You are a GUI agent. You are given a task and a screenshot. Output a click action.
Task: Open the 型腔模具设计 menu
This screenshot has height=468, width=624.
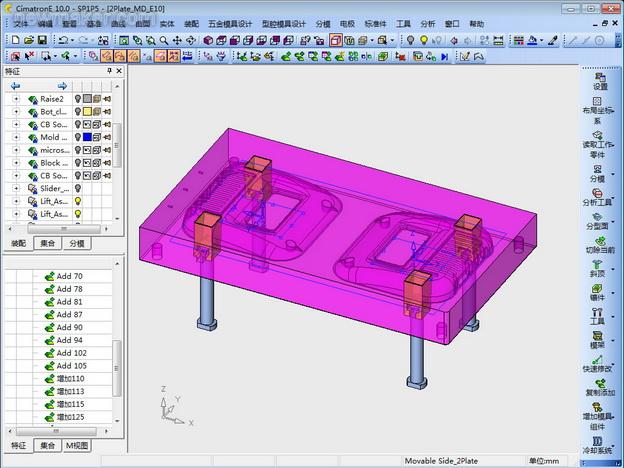284,24
